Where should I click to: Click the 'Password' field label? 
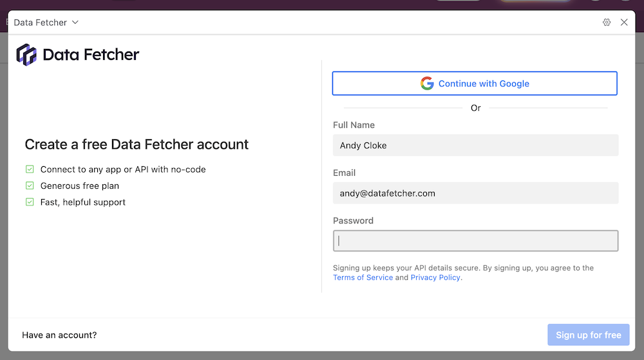(x=353, y=220)
